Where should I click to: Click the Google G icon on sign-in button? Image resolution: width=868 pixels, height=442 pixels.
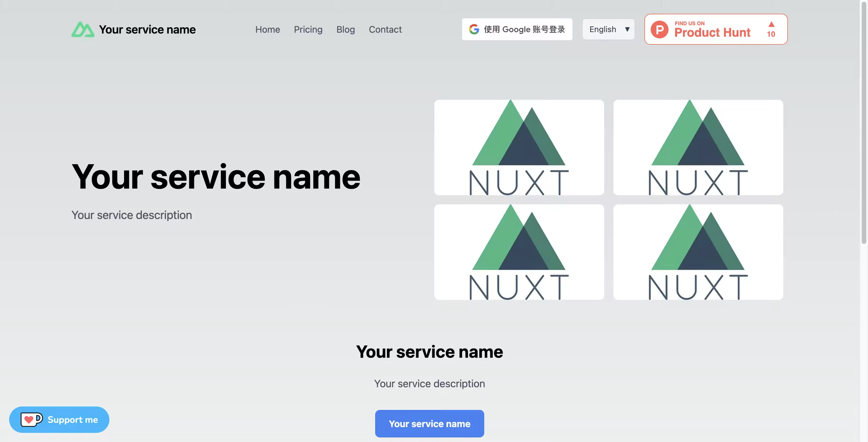[474, 29]
